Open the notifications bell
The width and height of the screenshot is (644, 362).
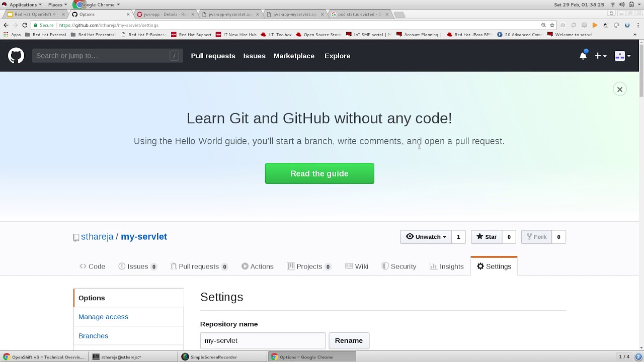[x=583, y=56]
